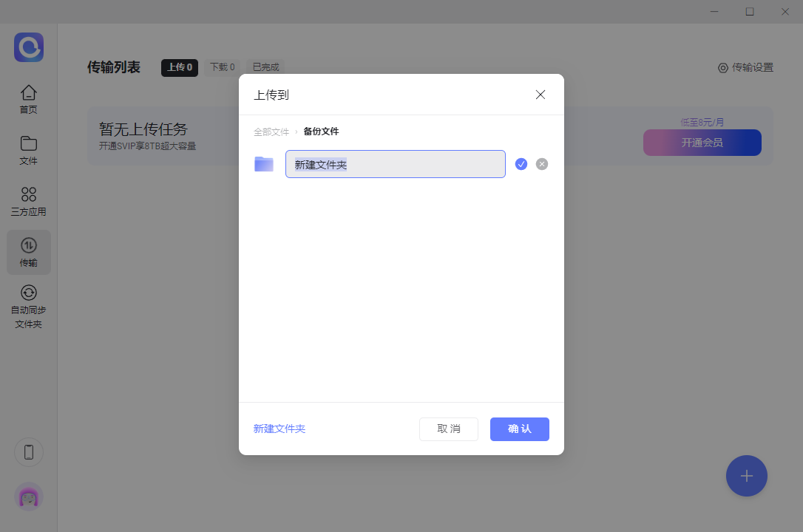This screenshot has height=532, width=803.
Task: Click the 开通会员 membership button
Action: 702,143
